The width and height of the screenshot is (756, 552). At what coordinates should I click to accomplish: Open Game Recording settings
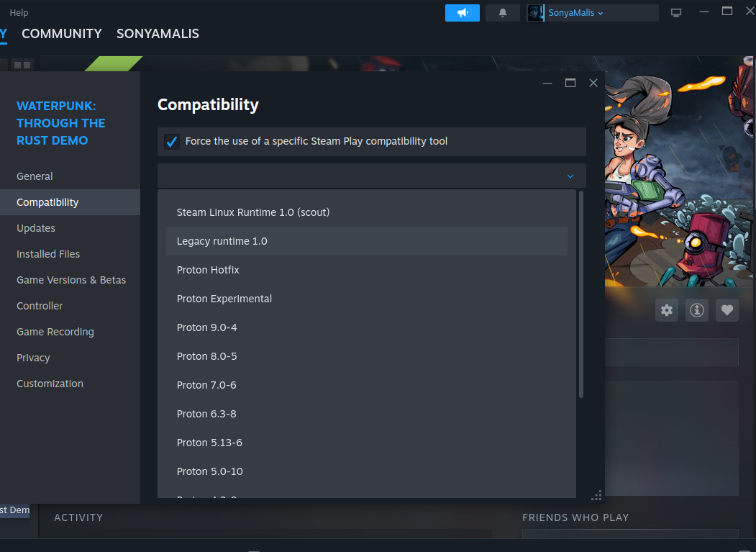(x=70, y=332)
